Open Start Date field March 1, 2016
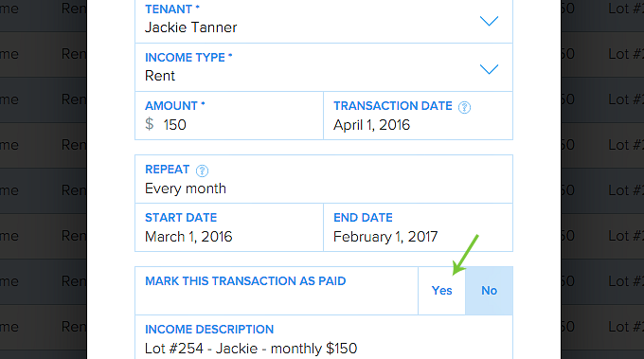The height and width of the screenshot is (359, 644). tap(229, 227)
